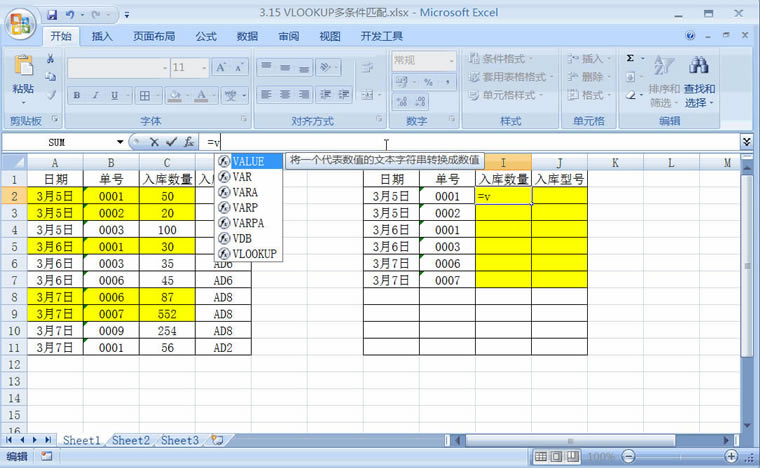Toggle align text right

point(303,94)
